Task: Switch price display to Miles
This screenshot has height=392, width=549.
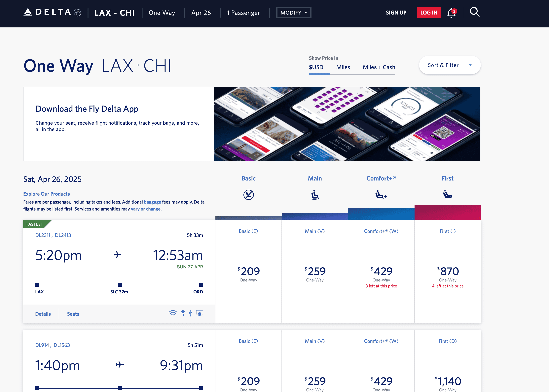Action: (x=343, y=67)
